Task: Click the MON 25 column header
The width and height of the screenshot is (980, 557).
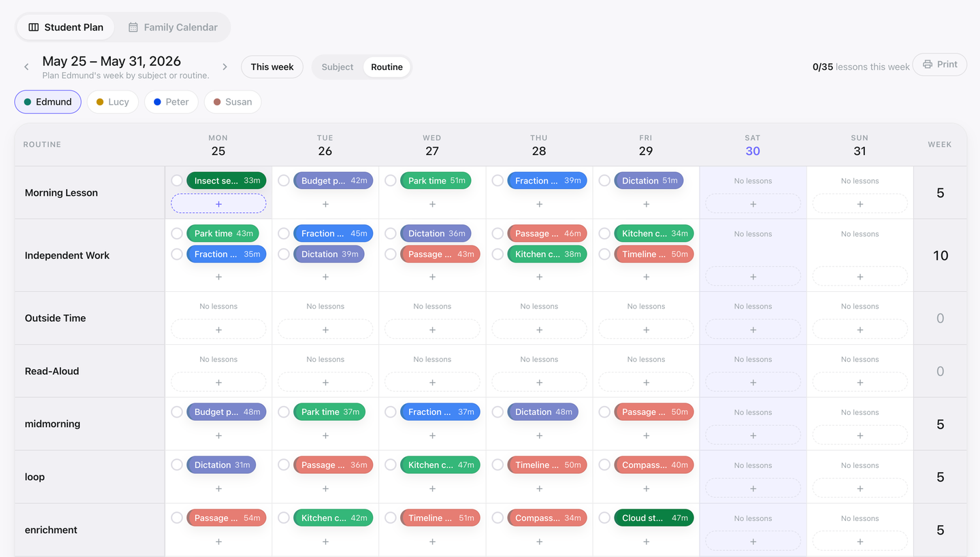Action: 218,145
